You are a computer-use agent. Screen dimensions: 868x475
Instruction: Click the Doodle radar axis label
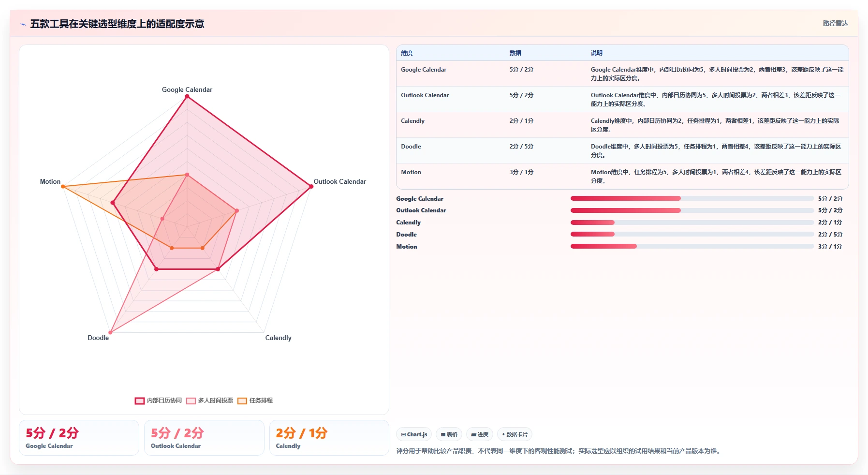pos(98,338)
